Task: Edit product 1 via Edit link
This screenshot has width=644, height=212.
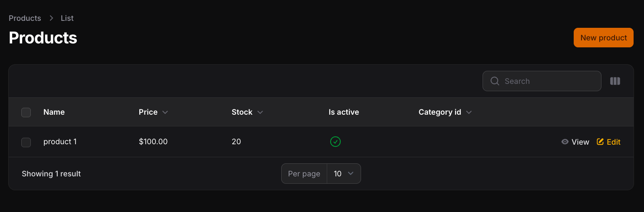Action: click(608, 142)
